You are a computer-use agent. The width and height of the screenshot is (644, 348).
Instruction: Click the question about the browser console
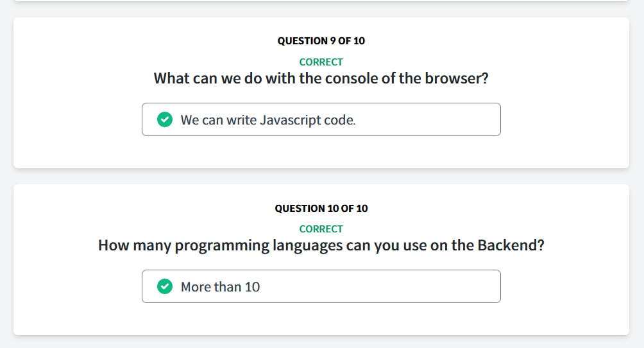pos(321,78)
